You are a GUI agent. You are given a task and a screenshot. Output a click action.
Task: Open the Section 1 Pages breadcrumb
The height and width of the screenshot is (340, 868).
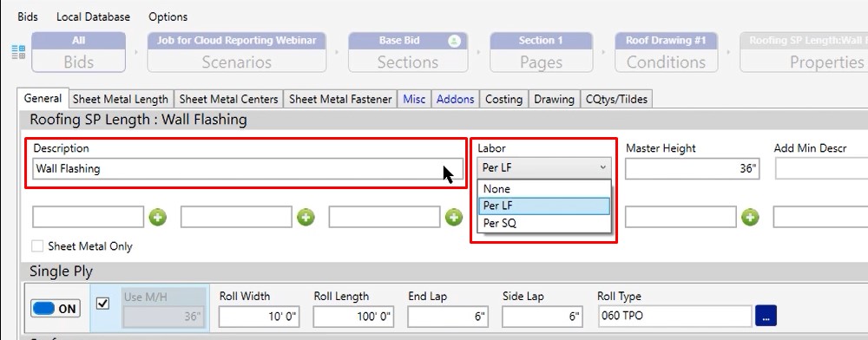(x=541, y=53)
